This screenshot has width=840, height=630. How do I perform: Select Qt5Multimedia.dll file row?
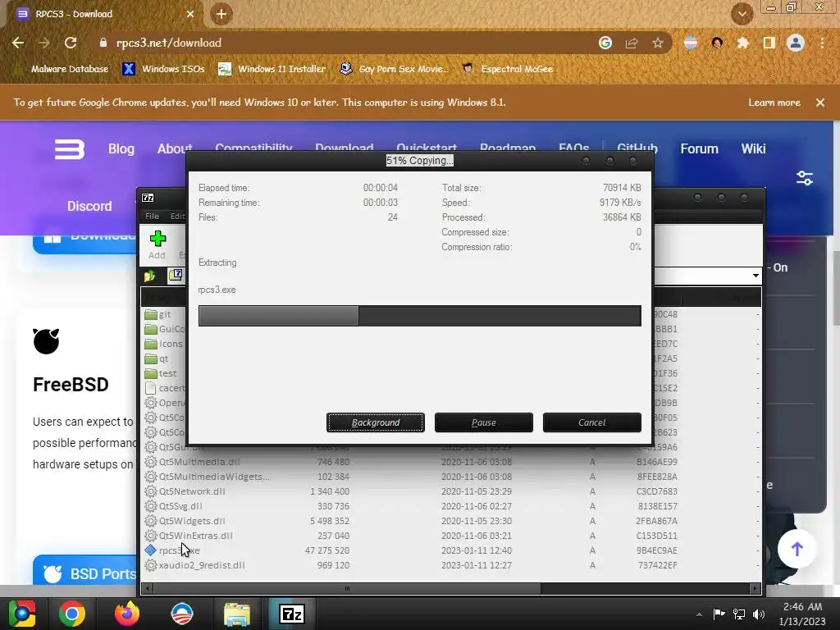[x=450, y=462]
